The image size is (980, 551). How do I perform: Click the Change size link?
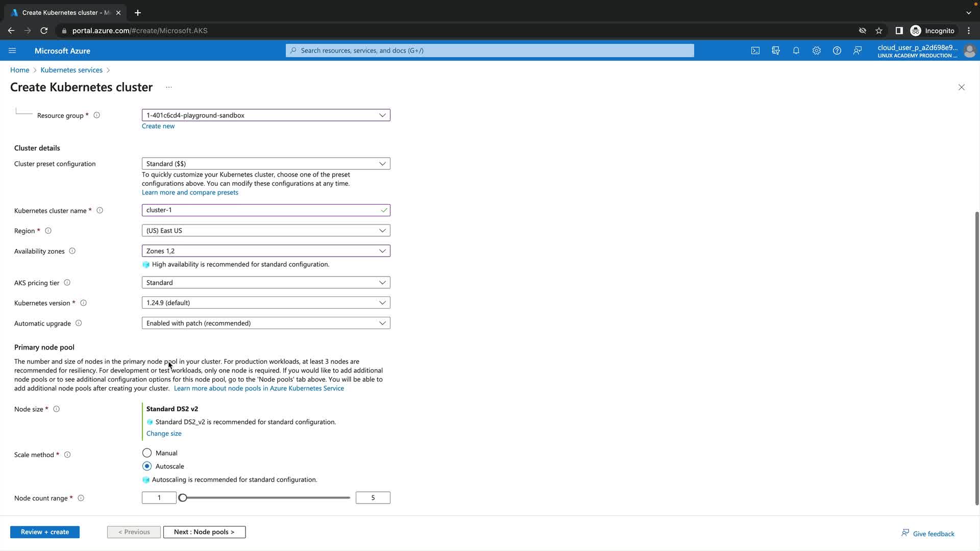(x=164, y=433)
